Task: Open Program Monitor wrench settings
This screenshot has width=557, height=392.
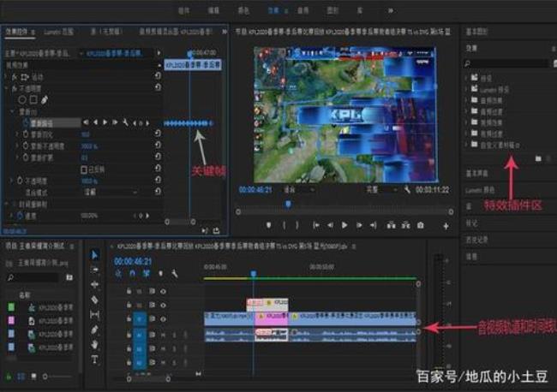Action: tap(407, 190)
